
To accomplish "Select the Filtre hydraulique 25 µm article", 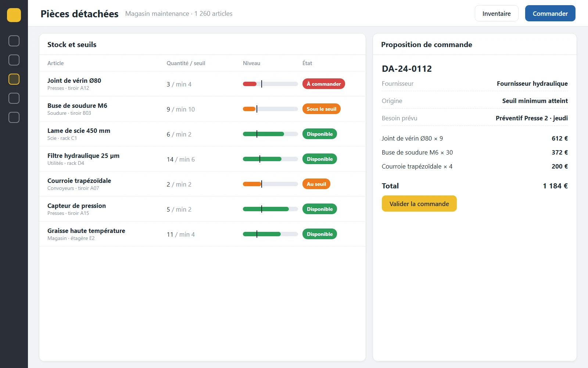I will (83, 156).
